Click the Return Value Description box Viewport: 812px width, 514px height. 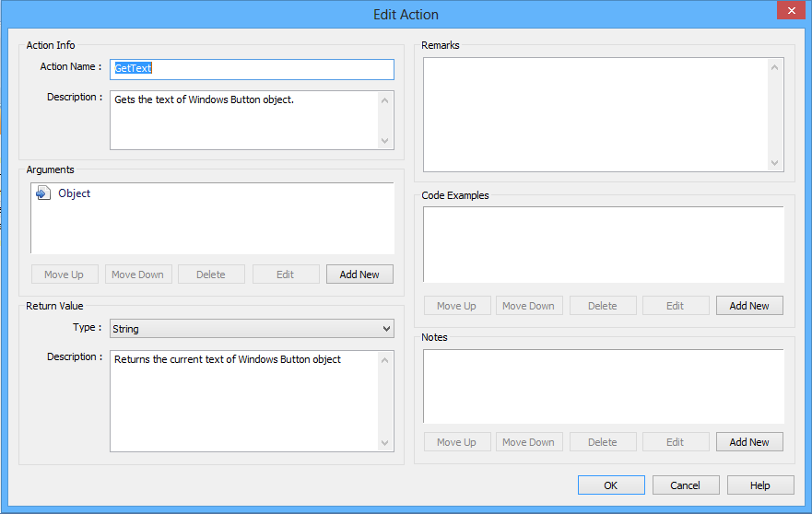(252, 401)
